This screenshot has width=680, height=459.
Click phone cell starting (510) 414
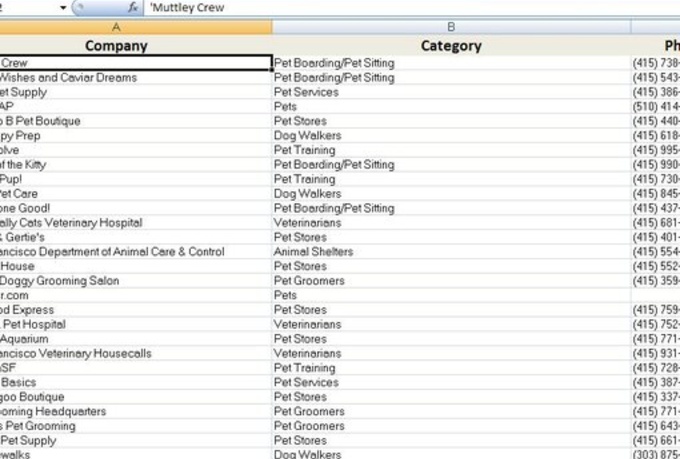pos(656,107)
